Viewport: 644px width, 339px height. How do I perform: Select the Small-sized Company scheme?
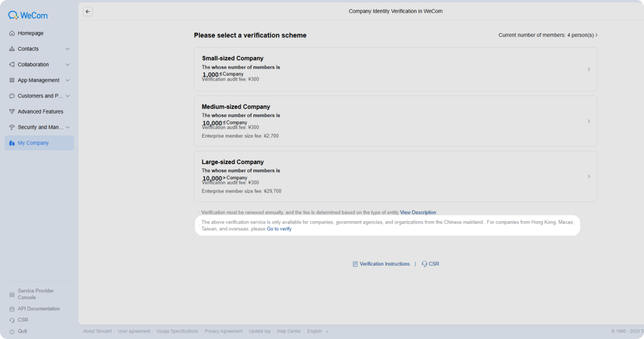[395, 69]
